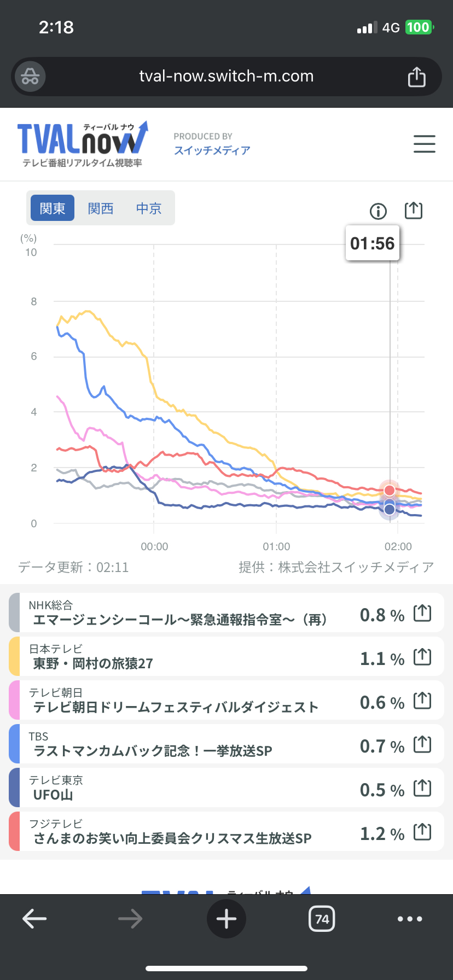Select the 関東 region toggle
The width and height of the screenshot is (453, 980).
pos(53,208)
